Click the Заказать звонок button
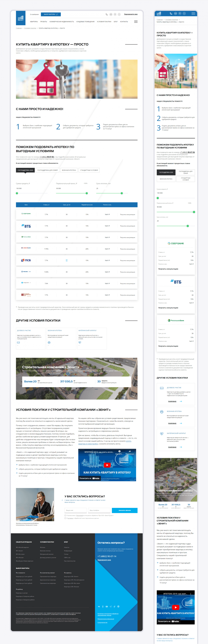 (x=125, y=510)
